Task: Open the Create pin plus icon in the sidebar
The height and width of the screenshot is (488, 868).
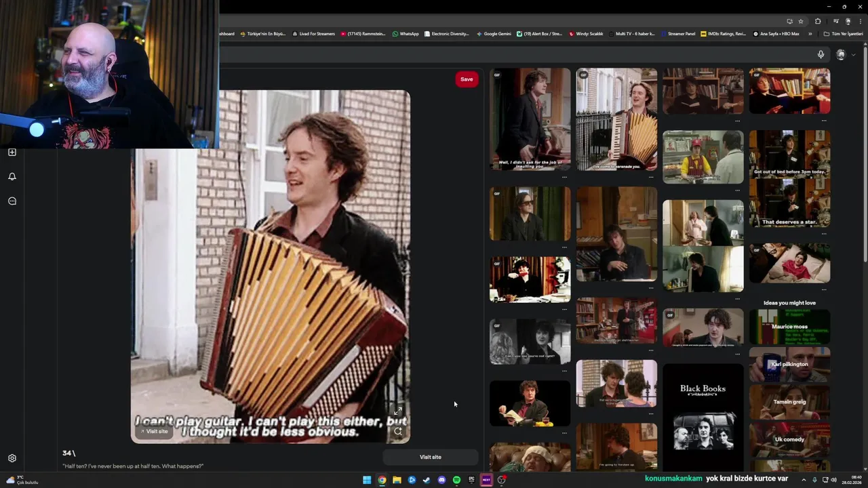Action: 12,152
